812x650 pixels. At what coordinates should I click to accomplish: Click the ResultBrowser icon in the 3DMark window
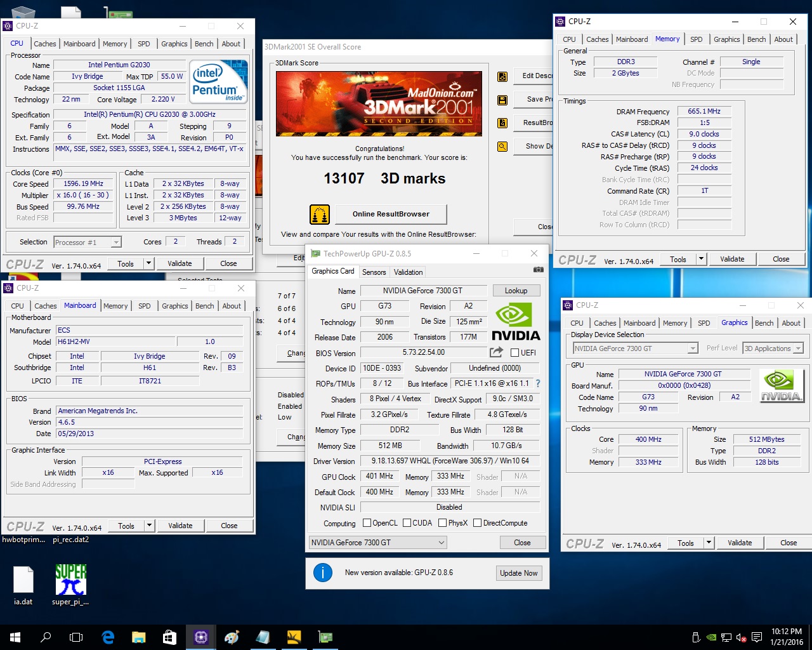point(502,123)
